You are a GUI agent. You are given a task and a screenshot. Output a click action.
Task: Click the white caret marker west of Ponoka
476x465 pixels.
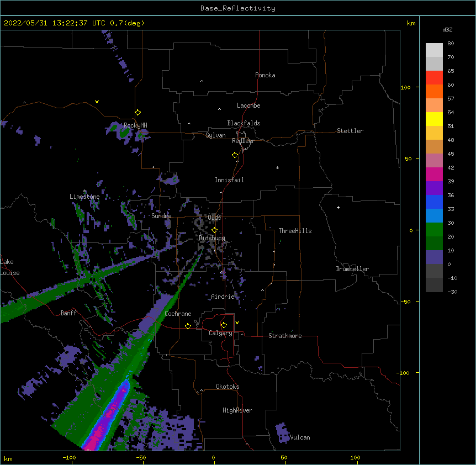click(202, 81)
